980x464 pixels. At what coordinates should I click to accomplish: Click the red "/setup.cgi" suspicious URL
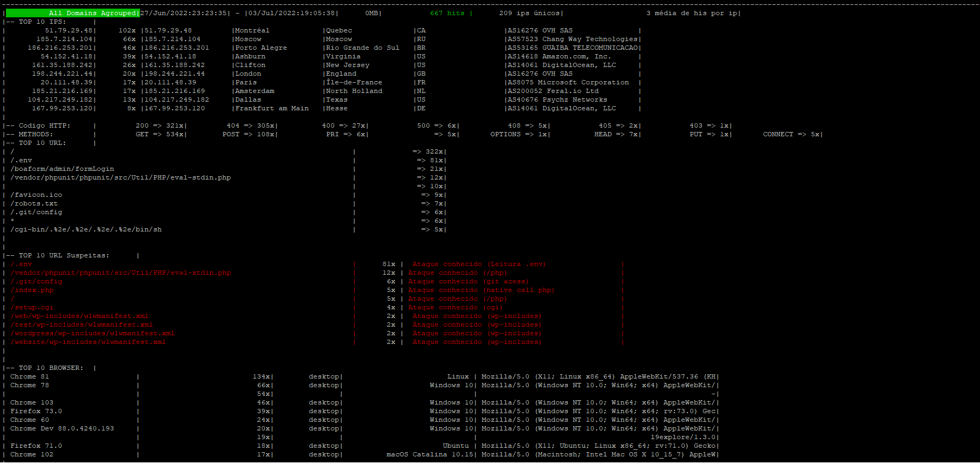tap(32, 307)
